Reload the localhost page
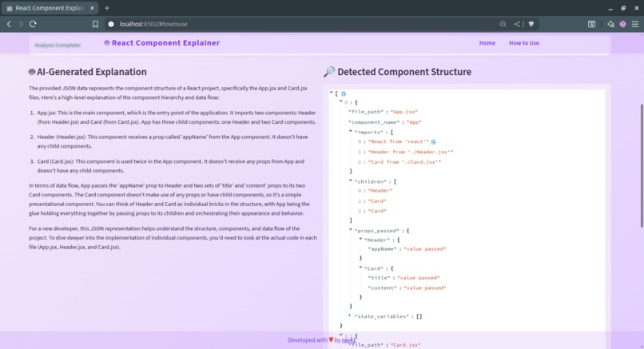This screenshot has height=349, width=644. pos(33,24)
